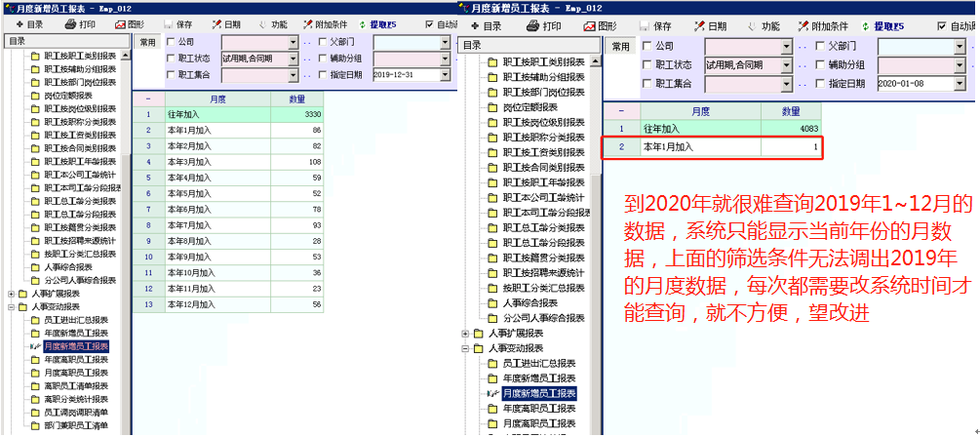
Task: Select 常用 tab in right window
Action: [x=620, y=46]
